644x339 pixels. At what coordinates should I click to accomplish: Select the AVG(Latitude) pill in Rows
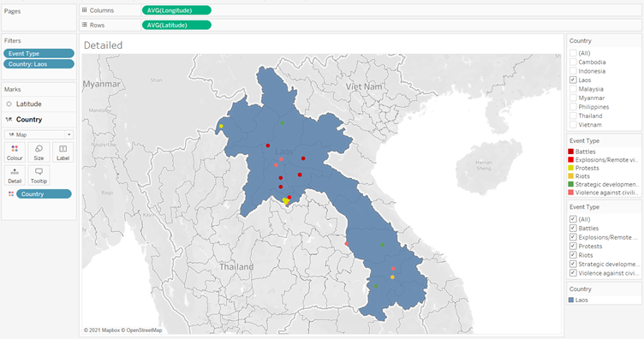pyautogui.click(x=176, y=25)
